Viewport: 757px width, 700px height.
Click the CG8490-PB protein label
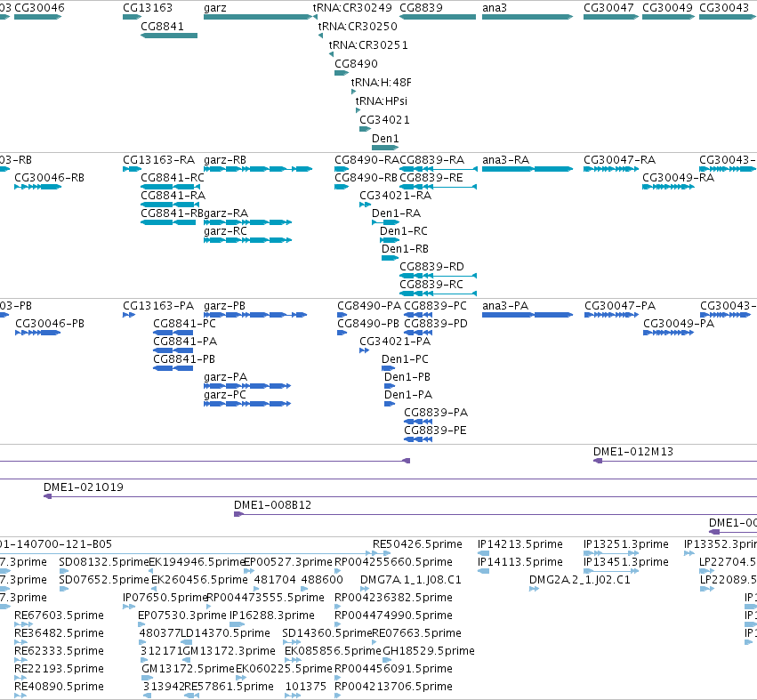point(368,324)
